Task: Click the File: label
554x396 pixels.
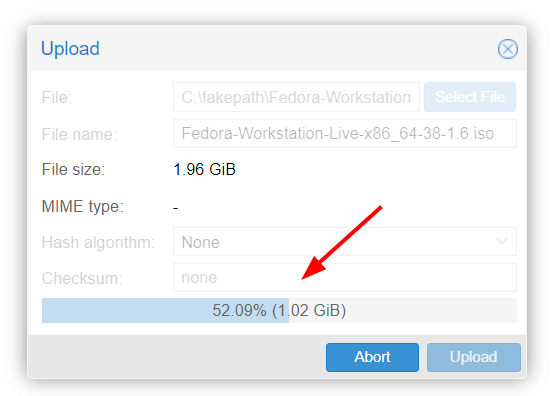Action: (x=57, y=97)
